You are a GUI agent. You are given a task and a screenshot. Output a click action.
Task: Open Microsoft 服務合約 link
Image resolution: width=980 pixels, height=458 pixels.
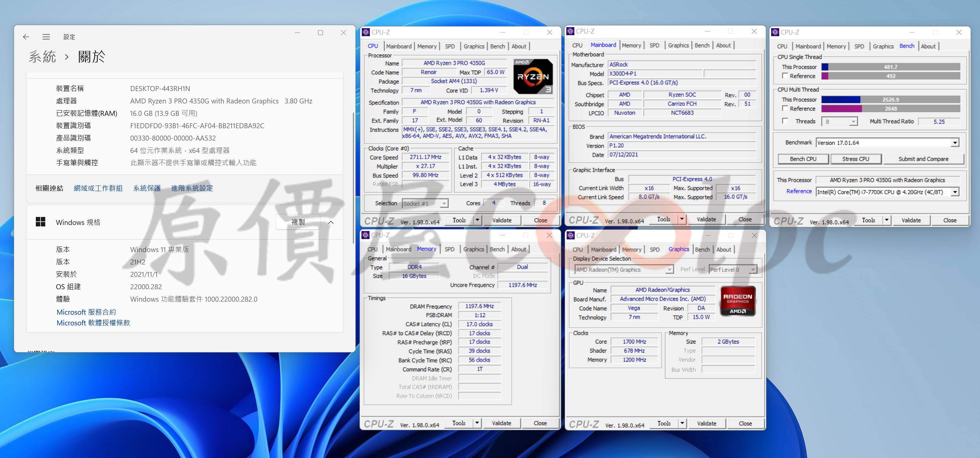(x=86, y=312)
